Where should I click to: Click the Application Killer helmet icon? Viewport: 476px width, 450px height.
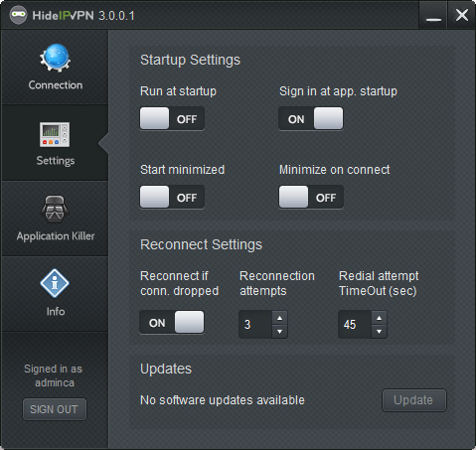55,209
